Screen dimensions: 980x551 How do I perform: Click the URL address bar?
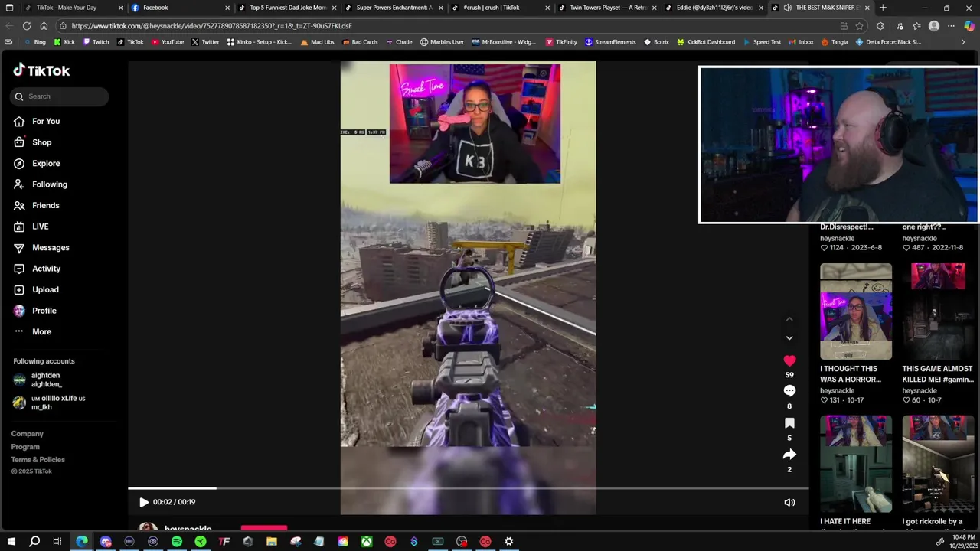tap(444, 26)
